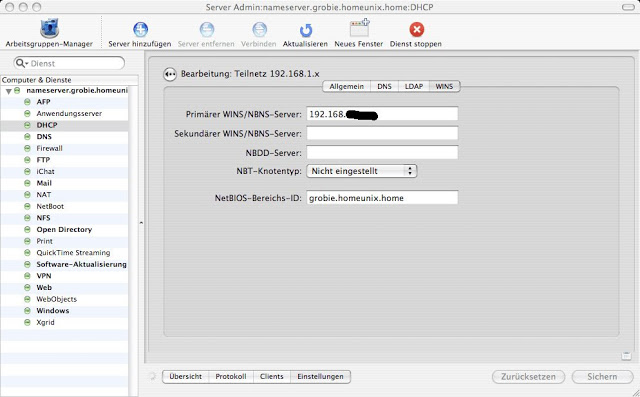Click in the Dienst search field
Image resolution: width=640 pixels, height=397 pixels.
69,63
